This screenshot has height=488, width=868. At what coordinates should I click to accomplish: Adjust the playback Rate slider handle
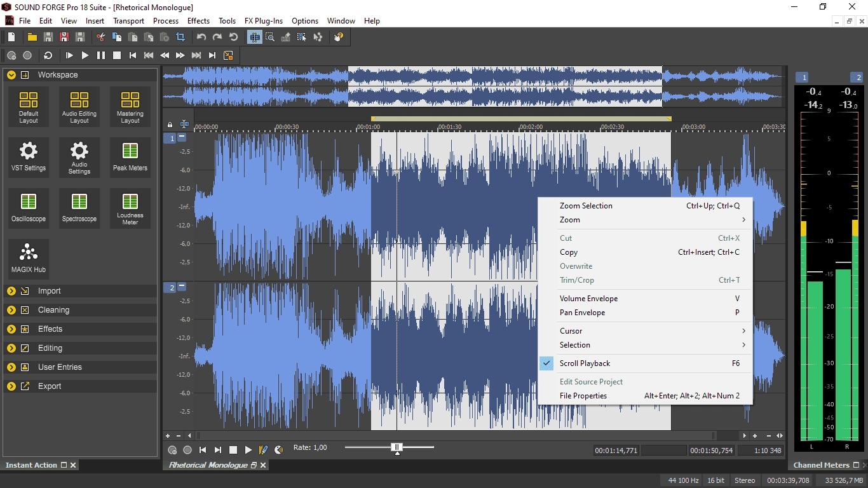pyautogui.click(x=397, y=448)
